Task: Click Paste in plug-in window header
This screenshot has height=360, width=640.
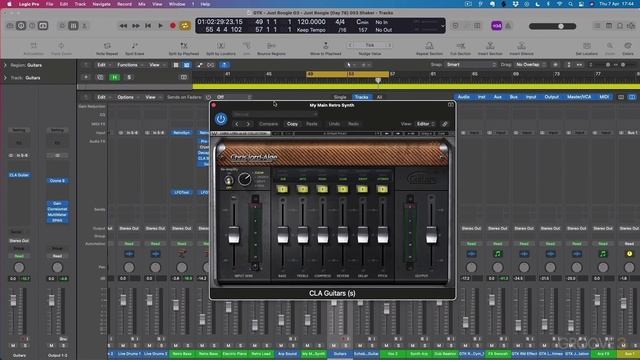Action: click(312, 124)
